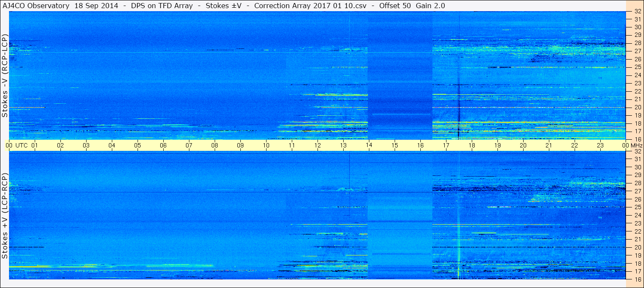644x288 pixels.
Task: Select the 17 hour tick on time axis
Action: [446, 145]
